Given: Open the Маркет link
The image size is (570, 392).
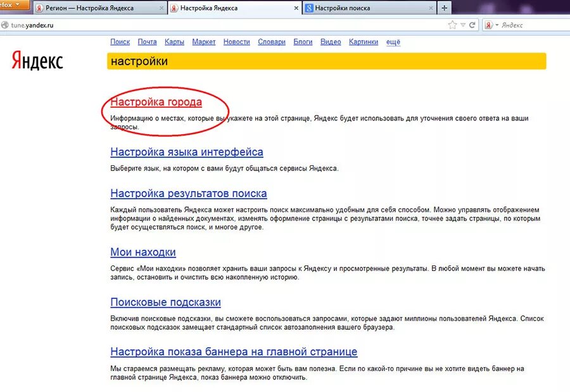Looking at the screenshot, I should click(x=204, y=42).
